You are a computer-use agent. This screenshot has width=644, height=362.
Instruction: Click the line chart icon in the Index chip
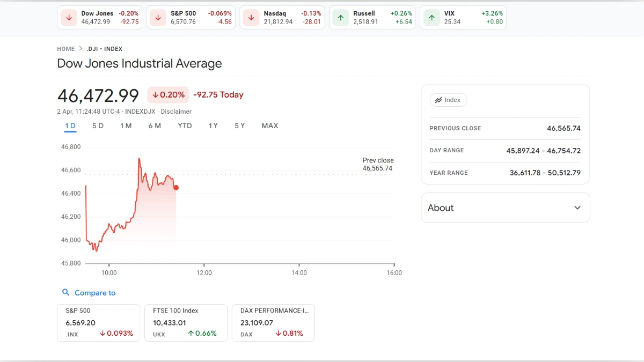[437, 100]
